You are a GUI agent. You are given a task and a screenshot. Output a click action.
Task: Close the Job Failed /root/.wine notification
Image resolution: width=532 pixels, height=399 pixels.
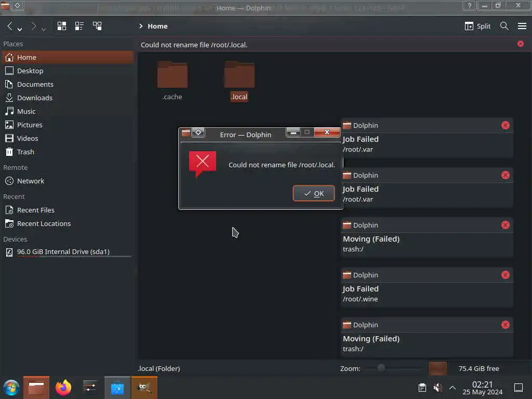505,275
